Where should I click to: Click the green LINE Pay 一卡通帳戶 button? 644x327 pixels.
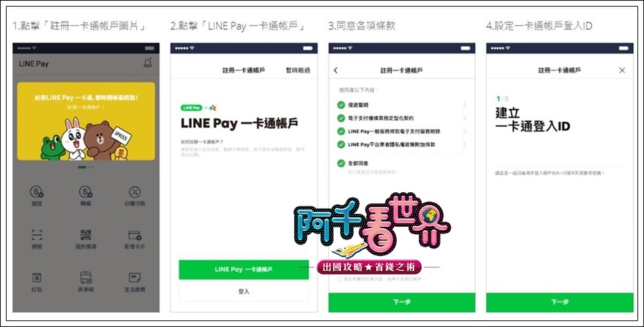tap(243, 269)
